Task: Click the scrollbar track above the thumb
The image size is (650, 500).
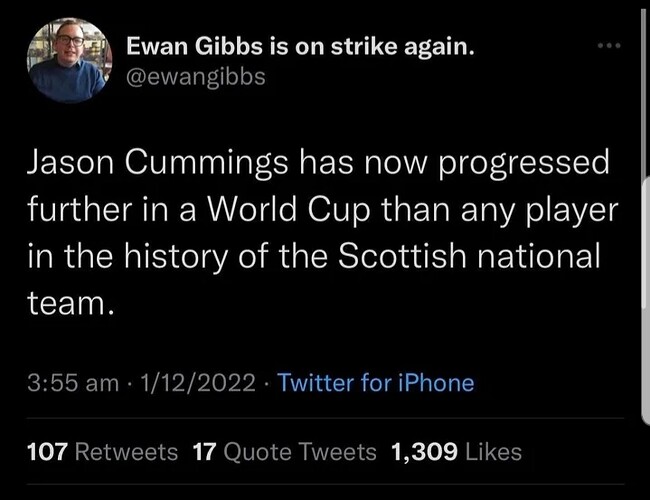Action: (x=643, y=91)
